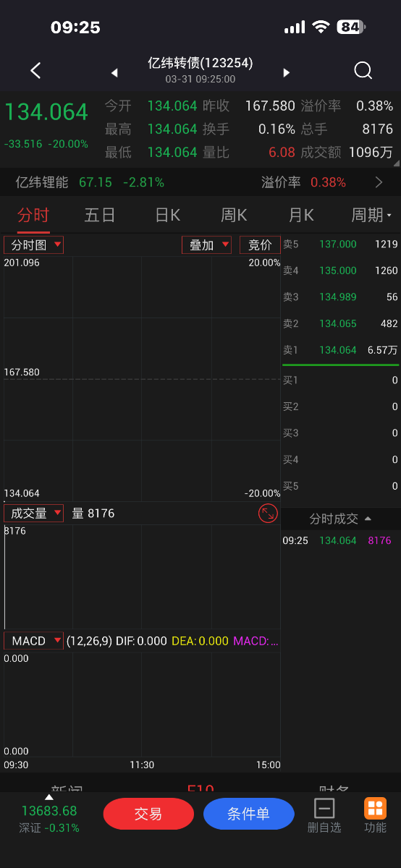Collapse the 分时成交 list header
The width and height of the screenshot is (401, 868).
coord(340,519)
